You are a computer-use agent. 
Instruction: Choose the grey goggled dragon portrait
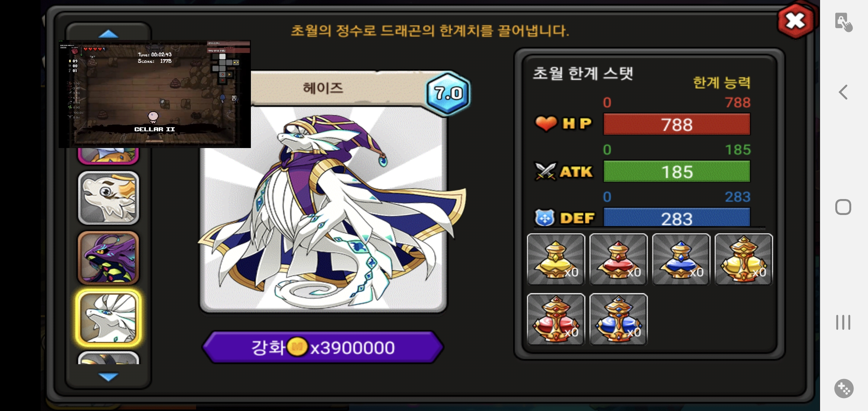[x=108, y=198]
